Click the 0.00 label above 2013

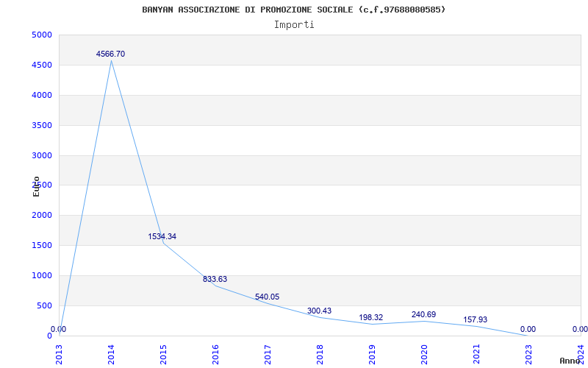click(59, 329)
